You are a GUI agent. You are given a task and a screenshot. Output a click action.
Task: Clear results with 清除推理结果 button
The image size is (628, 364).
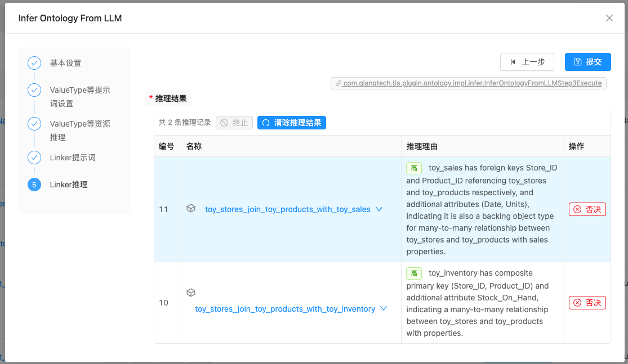(292, 123)
